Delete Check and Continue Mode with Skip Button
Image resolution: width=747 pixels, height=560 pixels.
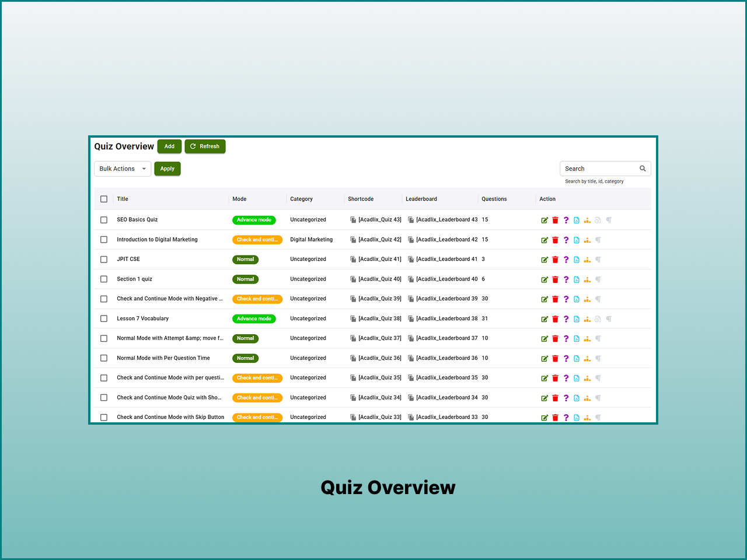555,417
